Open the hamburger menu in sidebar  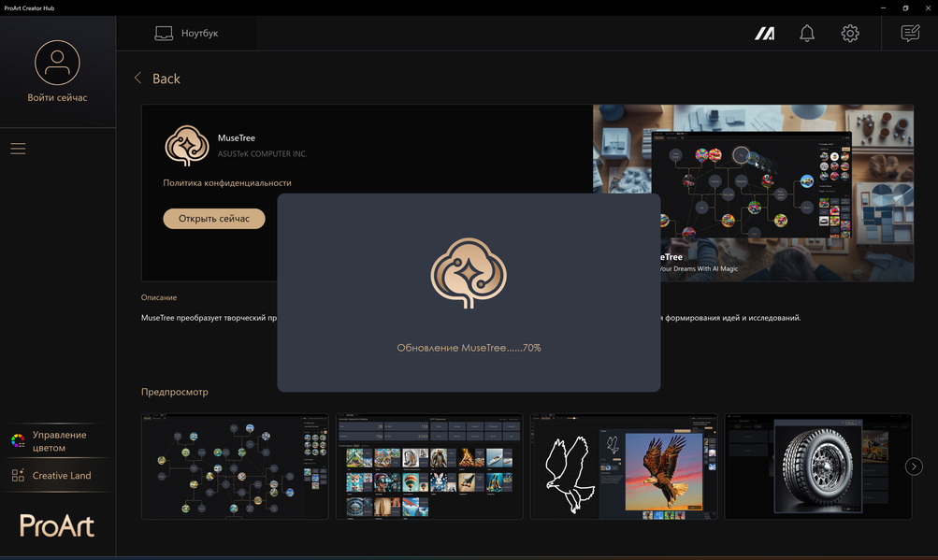(18, 149)
